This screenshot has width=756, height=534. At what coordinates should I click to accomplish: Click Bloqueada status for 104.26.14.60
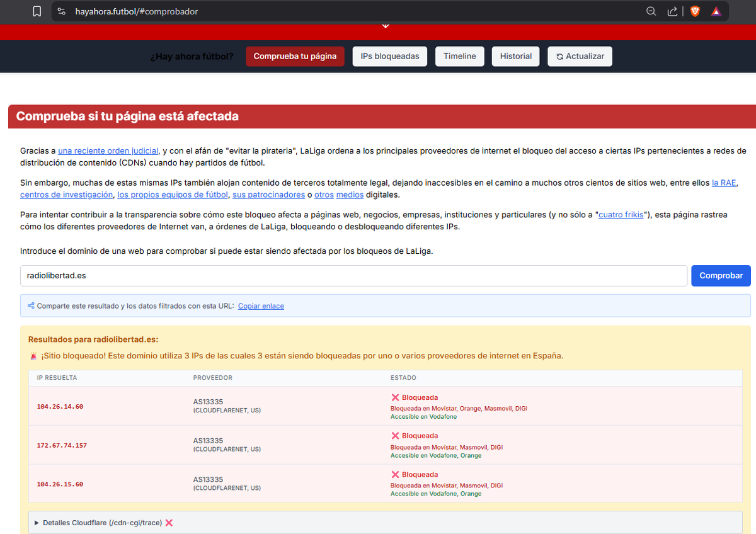coord(415,397)
